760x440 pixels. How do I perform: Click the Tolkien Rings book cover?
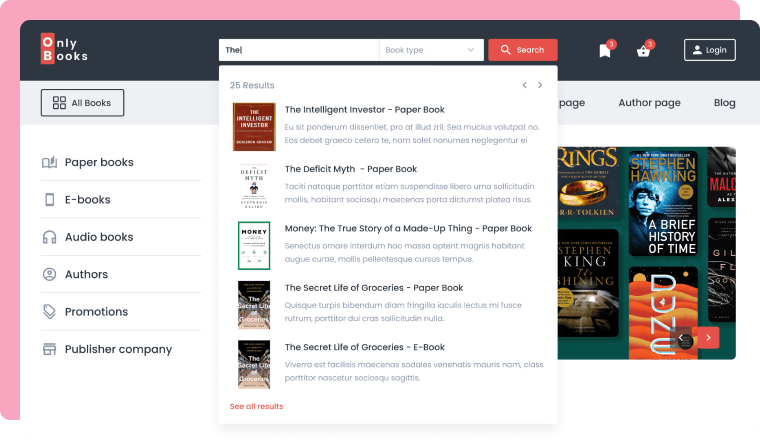(x=588, y=183)
